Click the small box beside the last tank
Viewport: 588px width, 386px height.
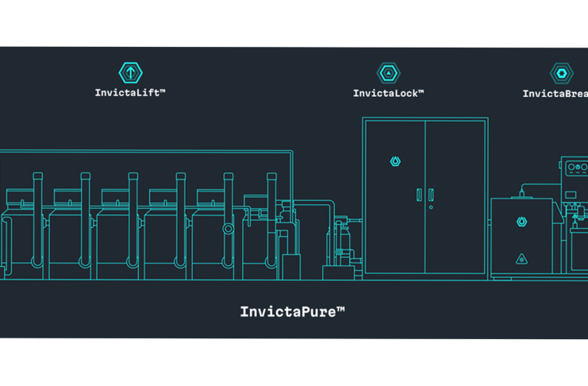pyautogui.click(x=290, y=265)
